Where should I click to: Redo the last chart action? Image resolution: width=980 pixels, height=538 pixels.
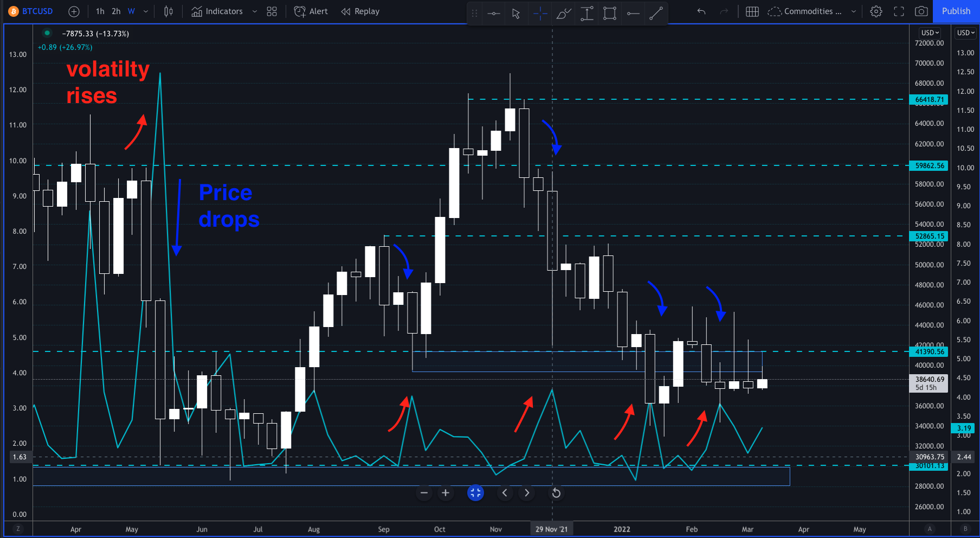click(x=724, y=11)
